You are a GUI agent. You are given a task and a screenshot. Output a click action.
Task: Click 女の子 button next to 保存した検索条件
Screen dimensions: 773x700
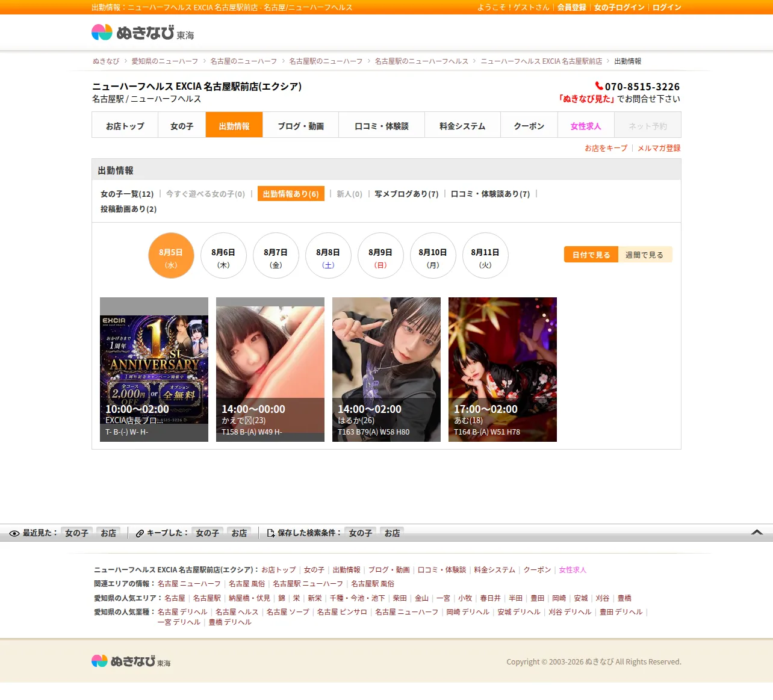[361, 533]
